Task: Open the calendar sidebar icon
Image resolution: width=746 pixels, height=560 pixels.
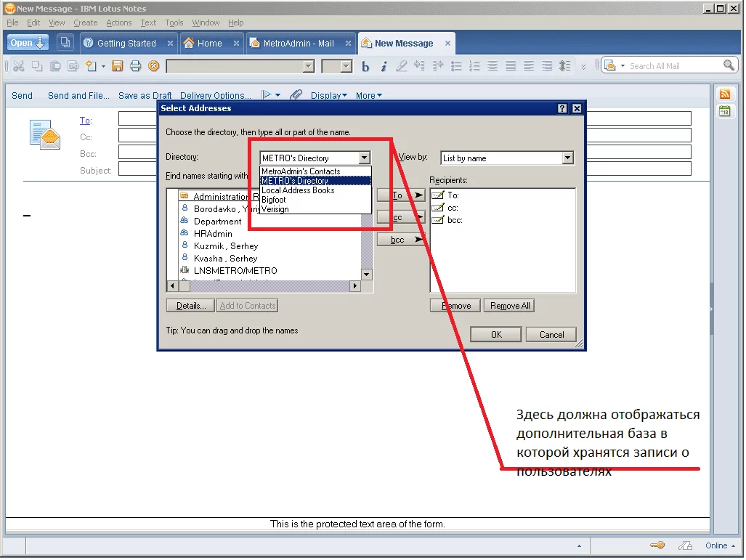Action: pyautogui.click(x=724, y=111)
